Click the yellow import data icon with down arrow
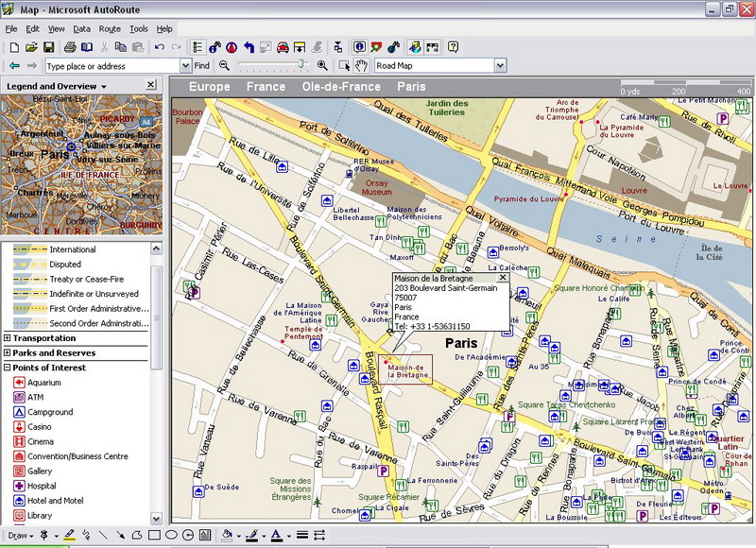The height and width of the screenshot is (548, 756). pos(300,47)
